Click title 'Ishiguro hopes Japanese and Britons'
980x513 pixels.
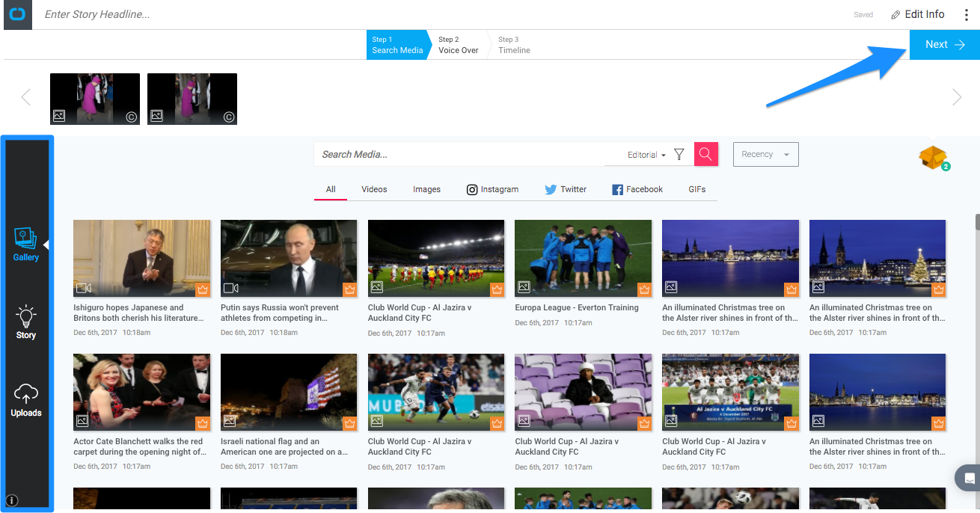coord(138,313)
